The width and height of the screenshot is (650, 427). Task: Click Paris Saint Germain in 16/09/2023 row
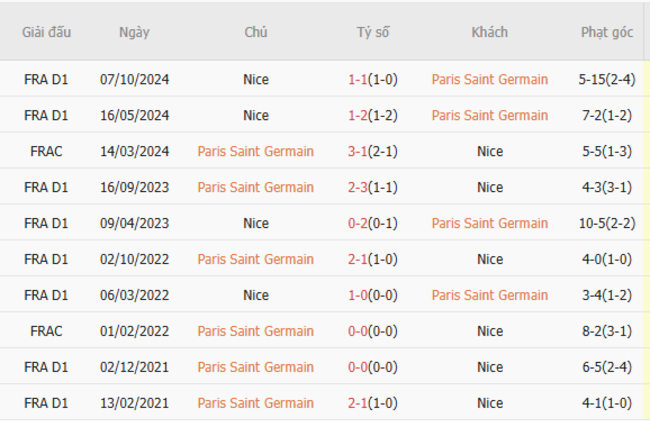tap(255, 188)
